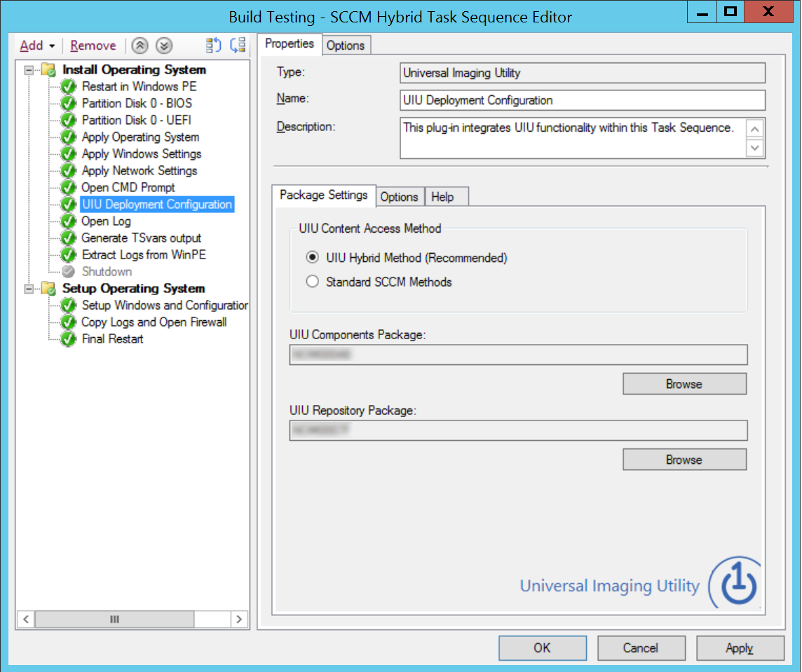Select the Generate TSvars output step

point(141,238)
